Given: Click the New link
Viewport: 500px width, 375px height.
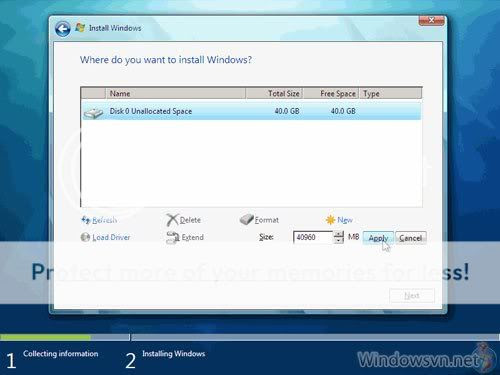Looking at the screenshot, I should [345, 220].
